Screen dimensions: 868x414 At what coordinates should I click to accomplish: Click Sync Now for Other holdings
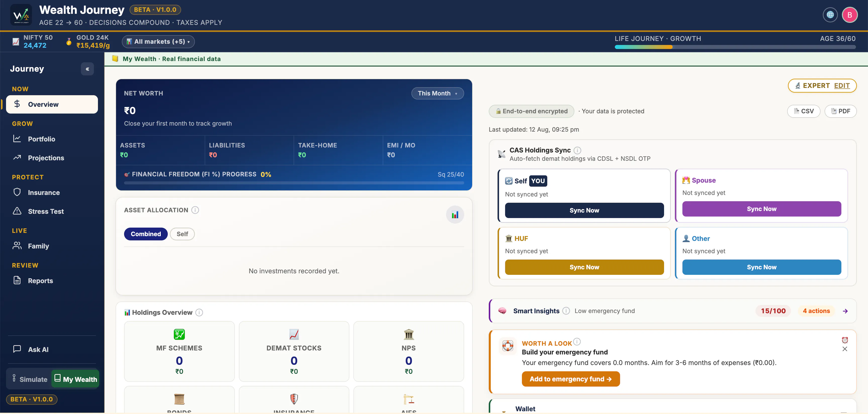762,267
